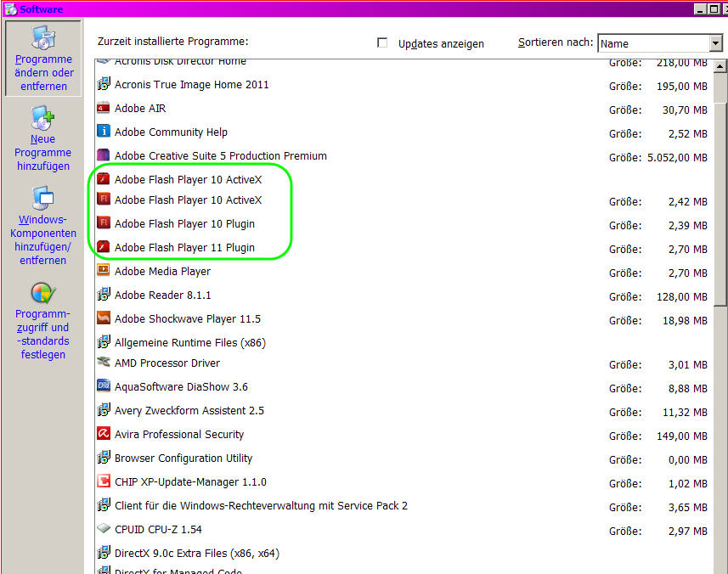Click the size value 5.052,00 MB
Screen dimensions: 728x574
[677, 158]
